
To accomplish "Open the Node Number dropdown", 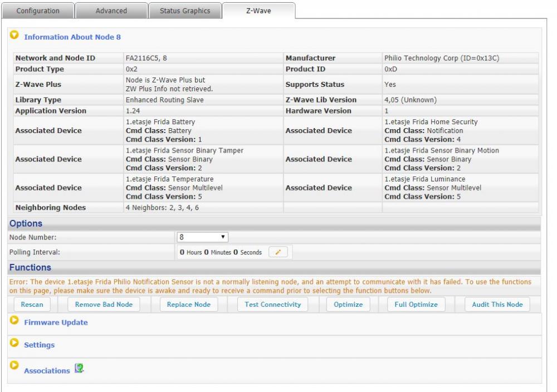I will tap(203, 237).
